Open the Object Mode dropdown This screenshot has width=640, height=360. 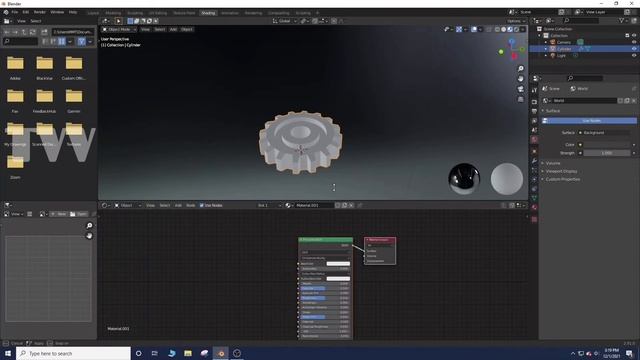[119, 29]
